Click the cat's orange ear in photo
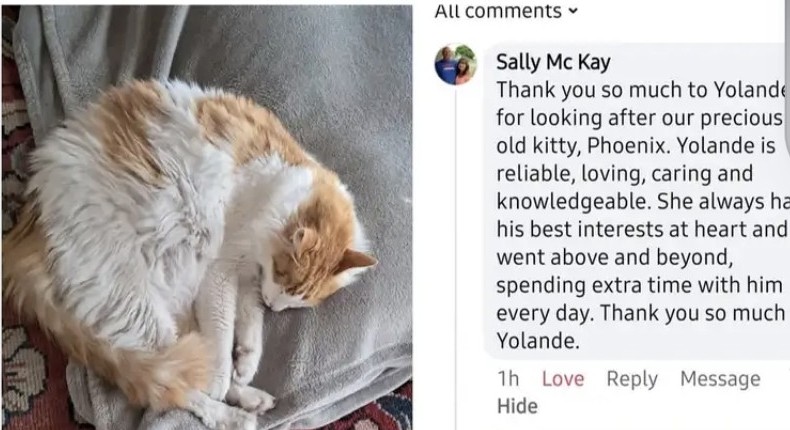 coord(357,260)
